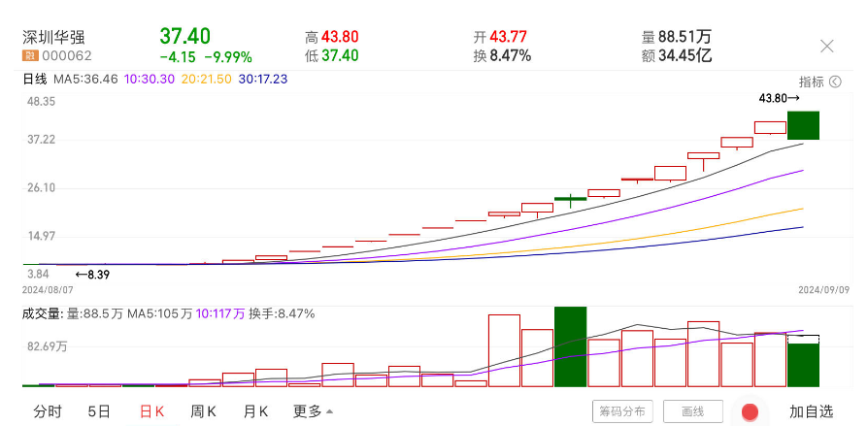Click the 筹码分布 button
Viewport: 868px width, 426px height.
(x=622, y=411)
